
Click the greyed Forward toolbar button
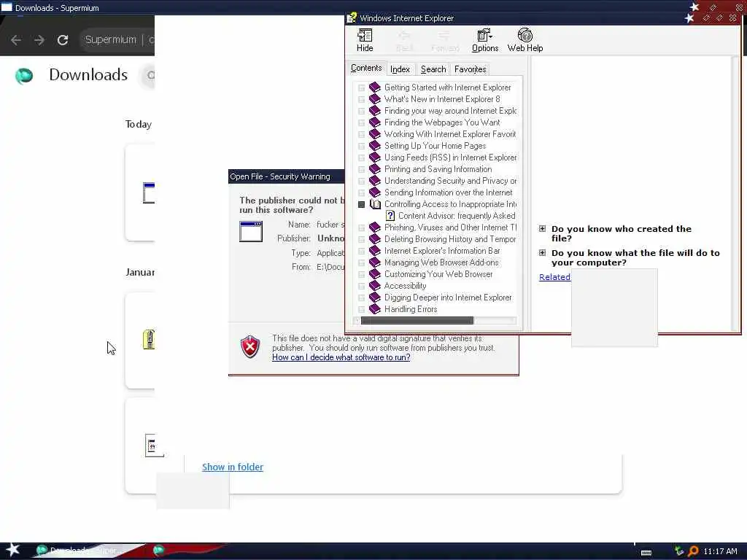(x=445, y=40)
